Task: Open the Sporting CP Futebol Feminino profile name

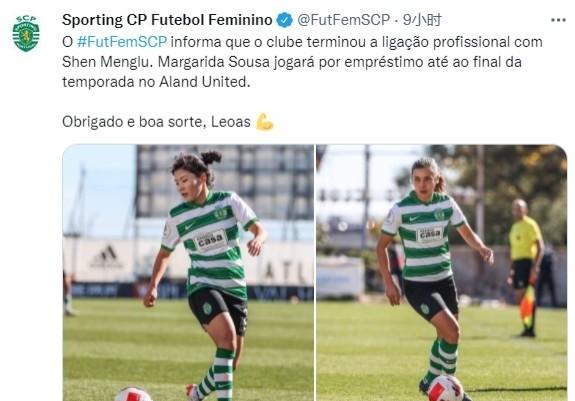Action: pos(167,20)
